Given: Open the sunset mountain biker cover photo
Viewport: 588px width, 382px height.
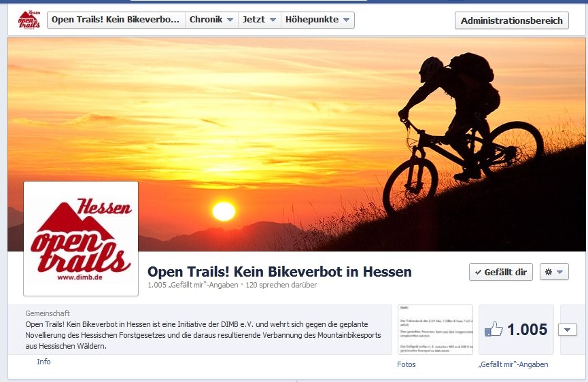Looking at the screenshot, I should pos(296,144).
